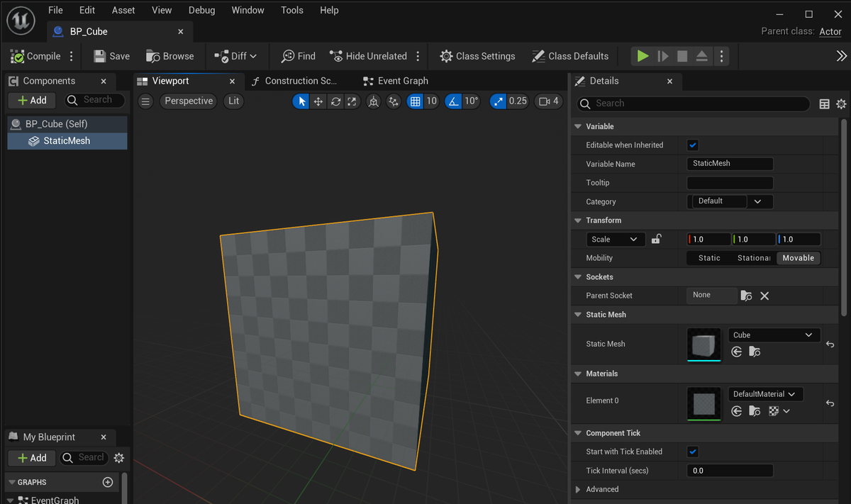This screenshot has height=504, width=851.
Task: Browse to Parent Socket folder-search icon
Action: (746, 296)
